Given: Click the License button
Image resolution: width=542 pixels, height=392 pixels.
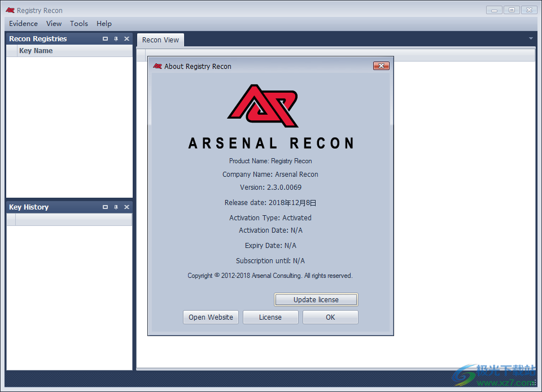Looking at the screenshot, I should tap(270, 317).
